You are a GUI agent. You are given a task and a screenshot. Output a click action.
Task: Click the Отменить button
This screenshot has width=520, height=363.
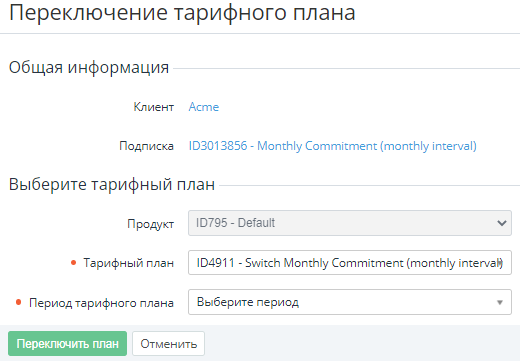point(168,344)
